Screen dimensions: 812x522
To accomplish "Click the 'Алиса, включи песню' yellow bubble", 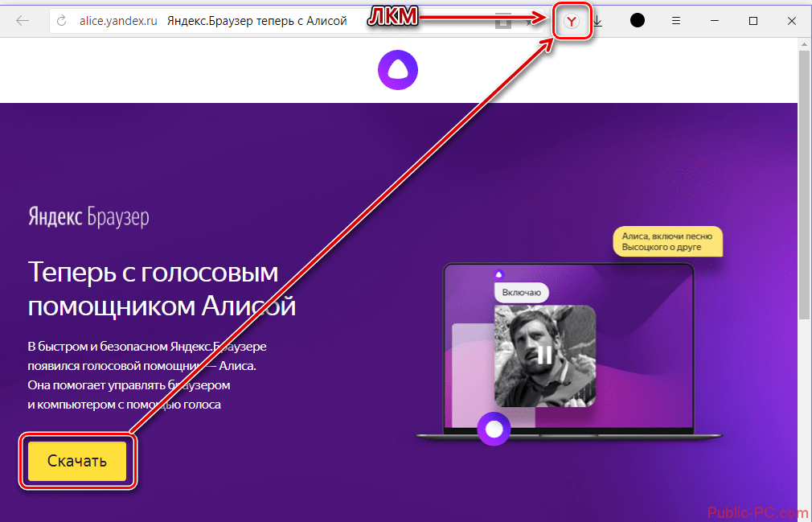I will click(667, 241).
